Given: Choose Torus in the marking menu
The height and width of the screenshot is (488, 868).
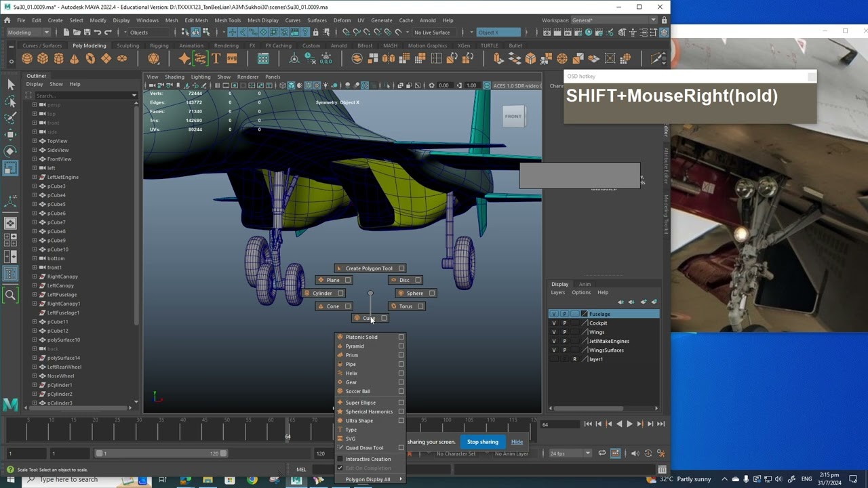Looking at the screenshot, I should pyautogui.click(x=406, y=306).
